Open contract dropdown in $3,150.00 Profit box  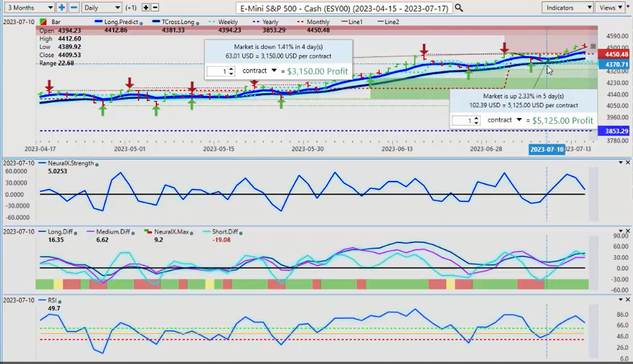tap(274, 71)
